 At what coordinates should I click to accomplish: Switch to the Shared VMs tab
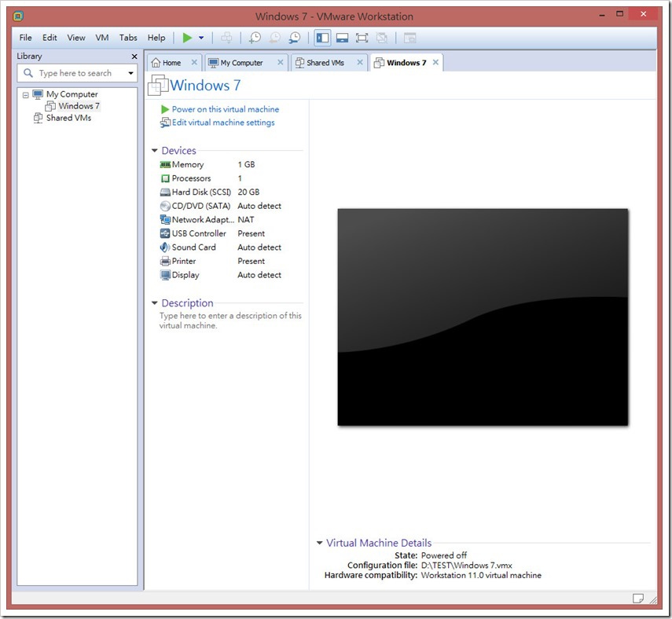coord(325,63)
